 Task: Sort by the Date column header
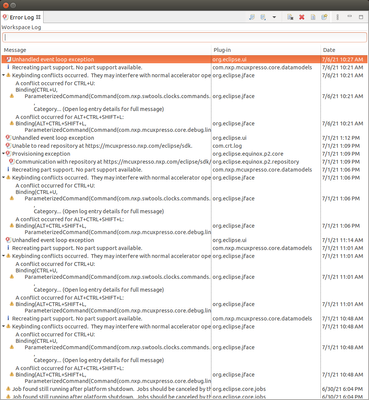coord(344,50)
